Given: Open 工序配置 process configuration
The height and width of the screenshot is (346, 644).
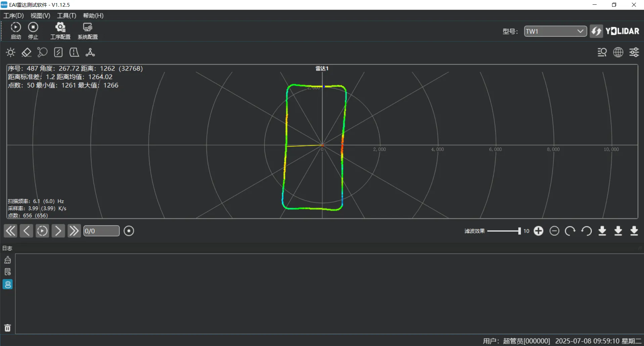Looking at the screenshot, I should pyautogui.click(x=60, y=31).
